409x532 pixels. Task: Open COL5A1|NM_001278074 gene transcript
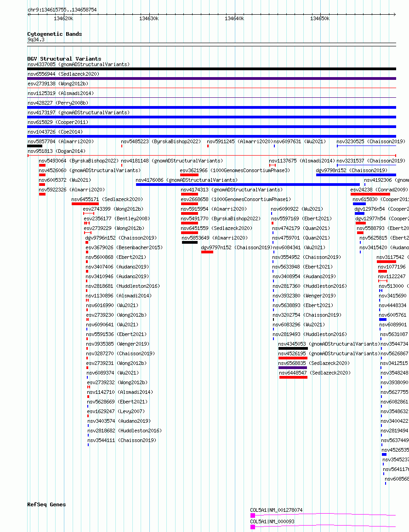coord(276,510)
